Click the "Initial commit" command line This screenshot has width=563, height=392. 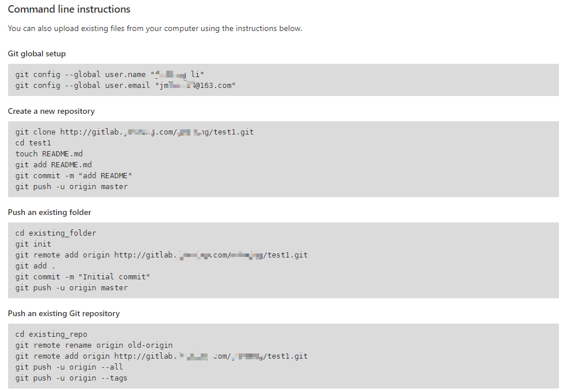[83, 277]
